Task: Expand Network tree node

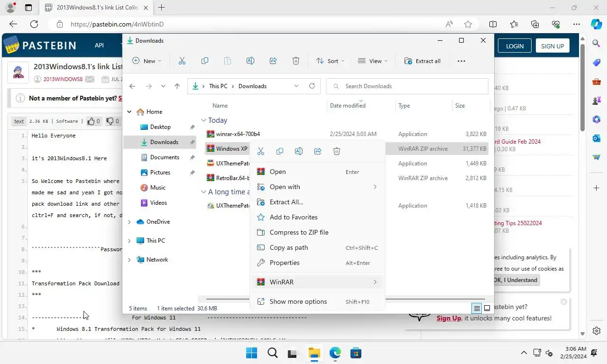Action: coord(129,260)
